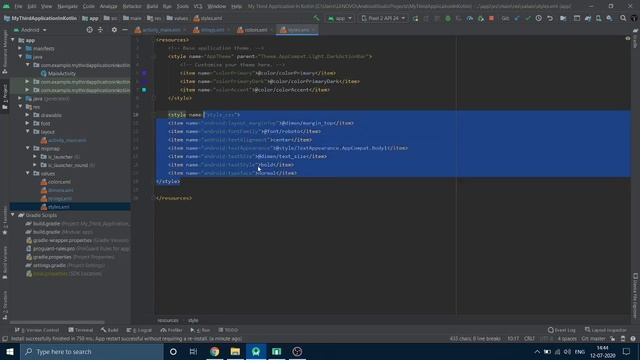This screenshot has height=360, width=640.
Task: Open the app run configuration dropdown
Action: tap(340, 18)
